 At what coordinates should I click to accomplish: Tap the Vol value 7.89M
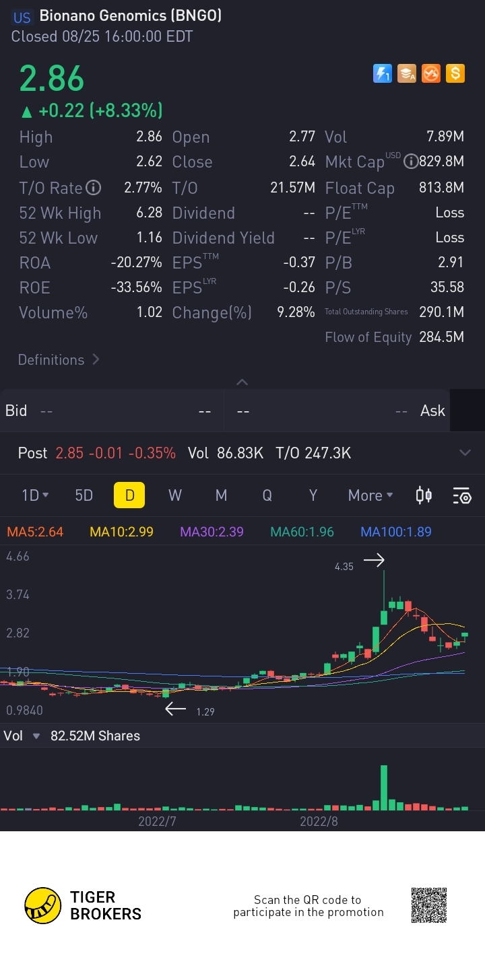(445, 137)
